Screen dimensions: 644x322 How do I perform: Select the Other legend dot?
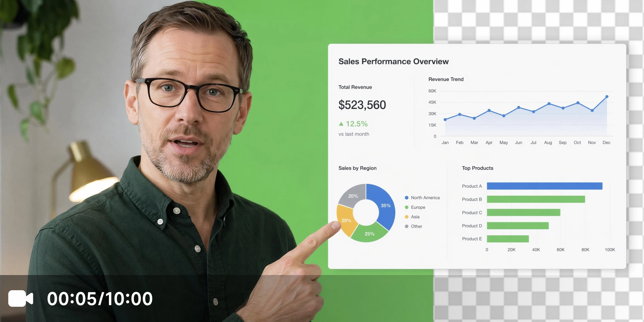[407, 226]
